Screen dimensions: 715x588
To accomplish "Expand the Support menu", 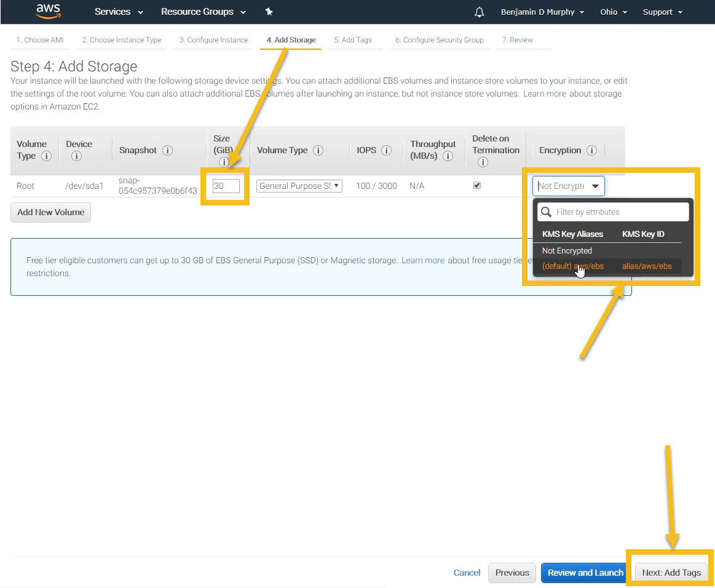I will coord(662,12).
